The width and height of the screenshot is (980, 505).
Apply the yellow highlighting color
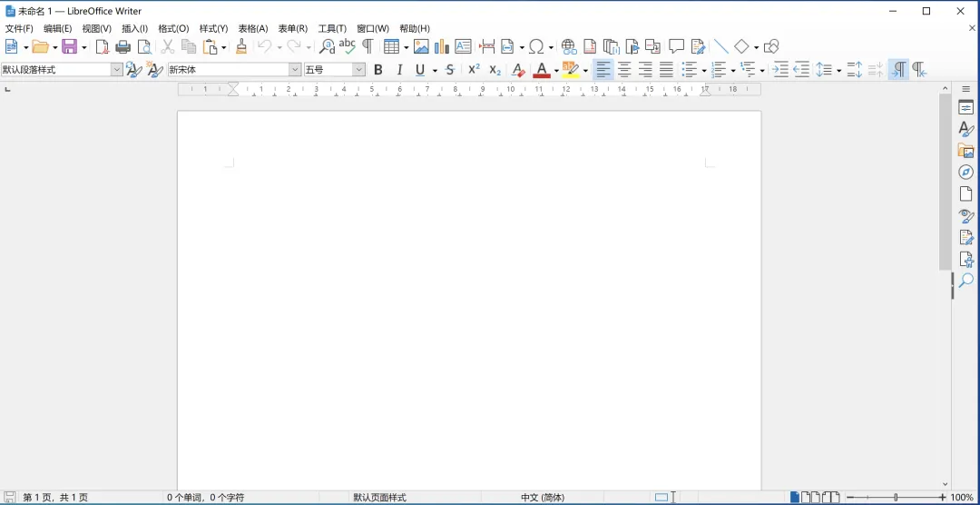571,69
